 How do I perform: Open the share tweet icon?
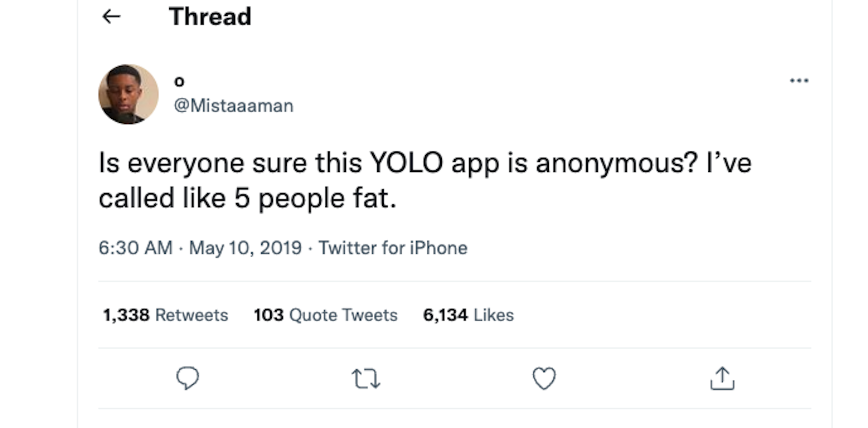(722, 379)
